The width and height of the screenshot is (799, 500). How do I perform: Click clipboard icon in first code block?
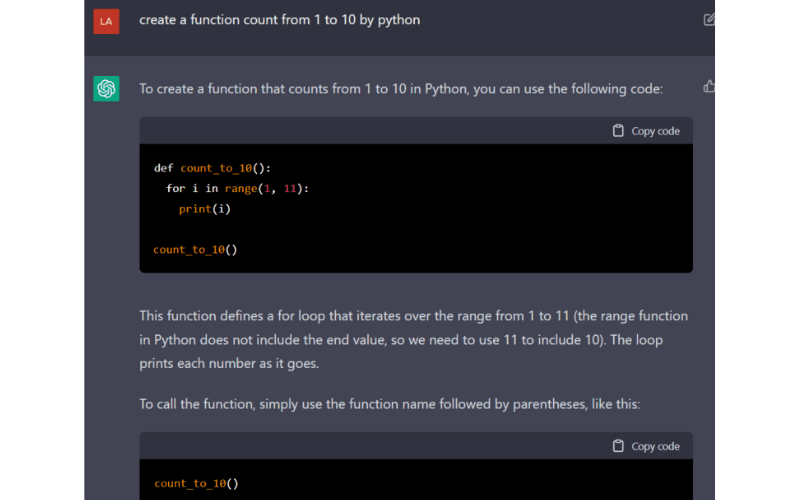coord(618,131)
